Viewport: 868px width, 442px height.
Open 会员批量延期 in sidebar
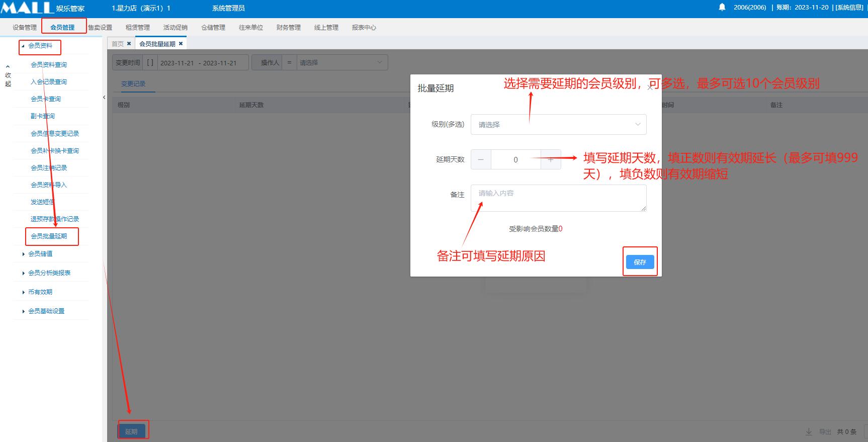[x=49, y=236]
